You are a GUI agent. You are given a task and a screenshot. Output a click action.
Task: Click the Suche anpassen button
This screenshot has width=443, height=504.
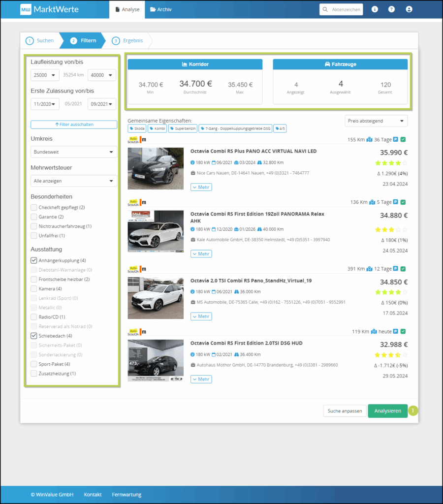[344, 411]
